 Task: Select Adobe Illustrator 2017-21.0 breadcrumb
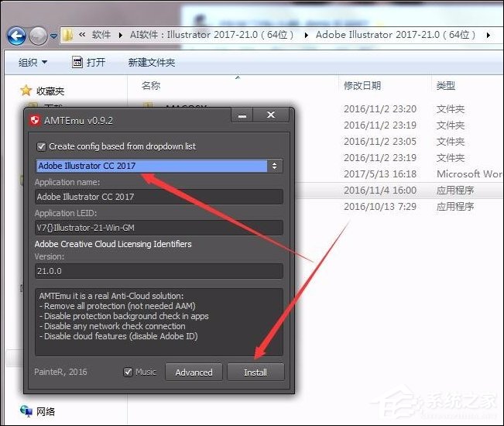click(x=396, y=35)
